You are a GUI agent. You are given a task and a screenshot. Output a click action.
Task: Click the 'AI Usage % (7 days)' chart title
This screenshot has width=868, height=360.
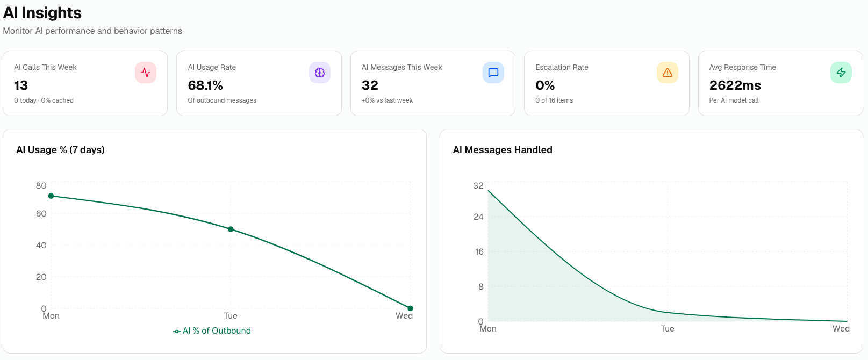(60, 150)
